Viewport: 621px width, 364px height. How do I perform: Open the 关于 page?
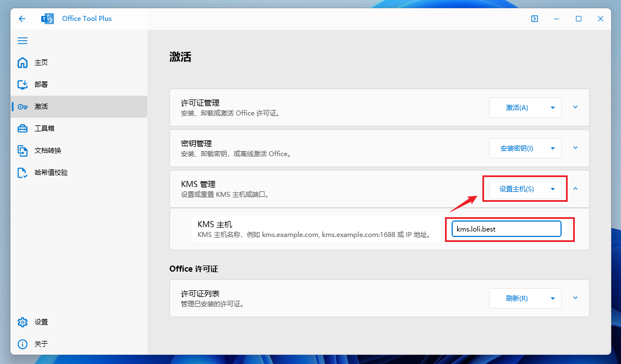79,344
